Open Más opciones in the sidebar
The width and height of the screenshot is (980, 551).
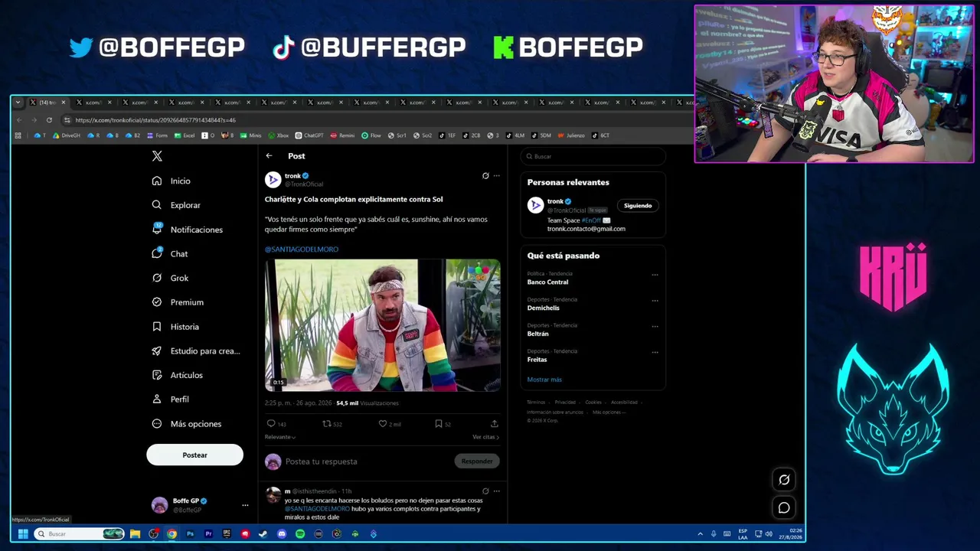187,424
